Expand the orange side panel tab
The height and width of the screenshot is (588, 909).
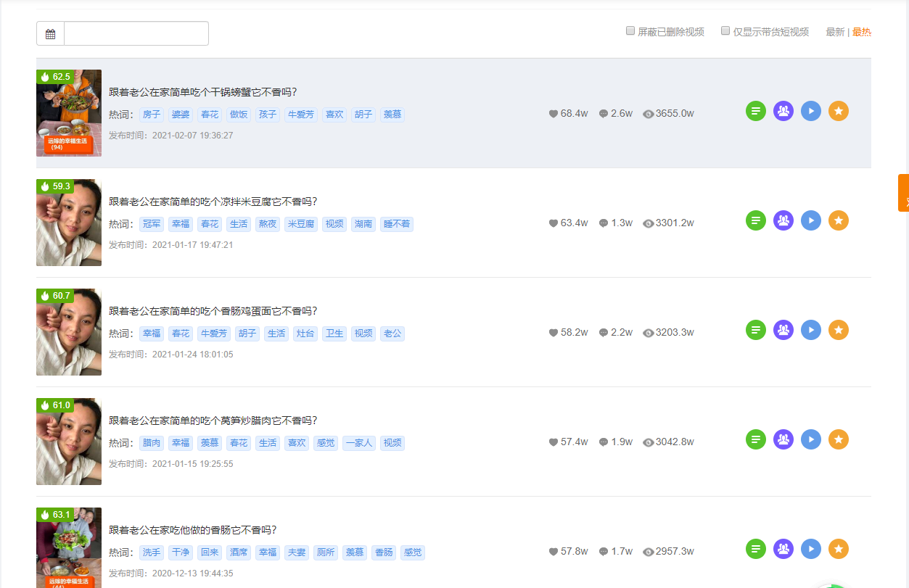tap(903, 193)
